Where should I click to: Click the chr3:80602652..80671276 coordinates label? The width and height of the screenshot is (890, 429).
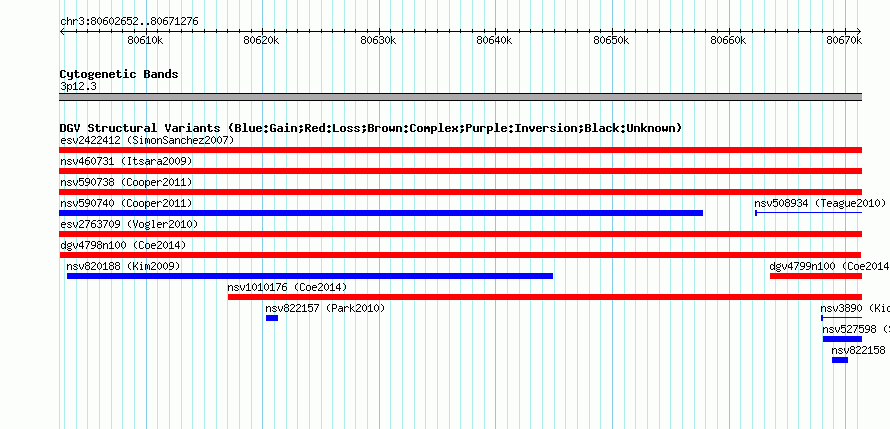pos(129,22)
